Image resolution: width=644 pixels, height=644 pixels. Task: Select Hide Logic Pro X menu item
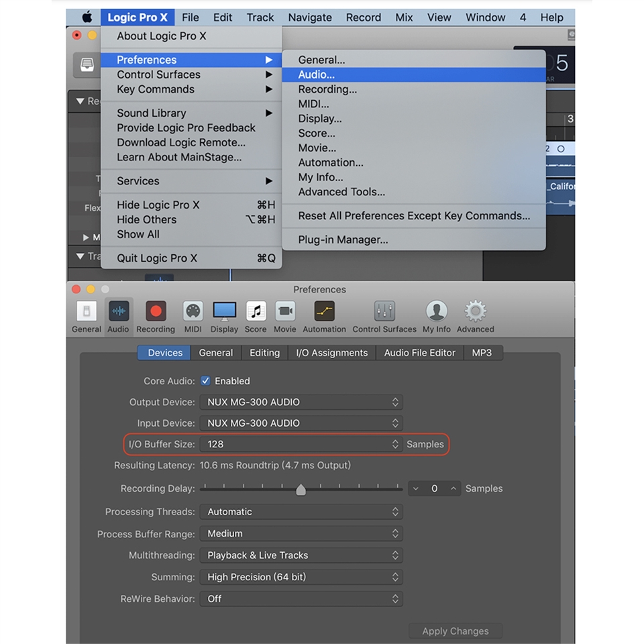click(191, 205)
